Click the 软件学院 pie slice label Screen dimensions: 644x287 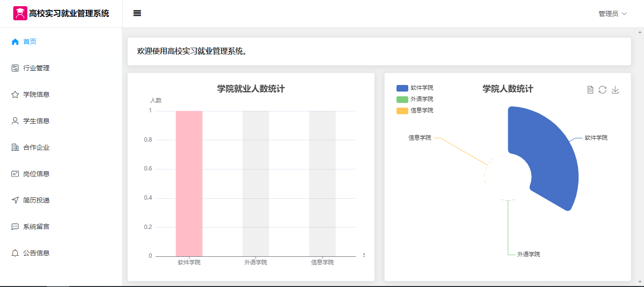point(596,138)
